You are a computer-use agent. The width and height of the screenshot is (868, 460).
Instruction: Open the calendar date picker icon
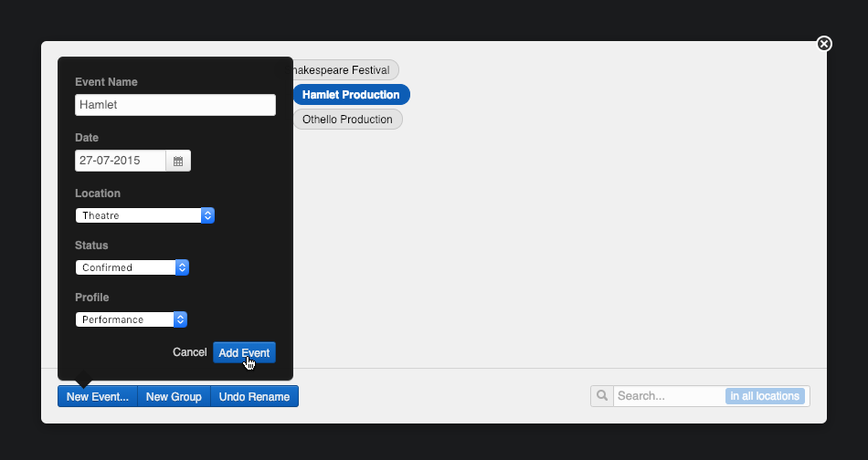point(178,161)
